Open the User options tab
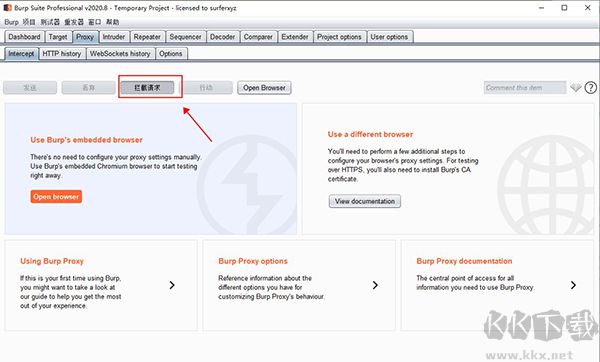The width and height of the screenshot is (600, 362). 390,37
